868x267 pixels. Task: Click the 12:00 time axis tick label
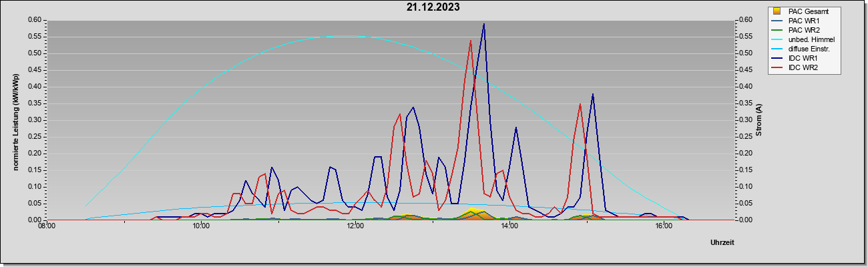[x=355, y=227]
